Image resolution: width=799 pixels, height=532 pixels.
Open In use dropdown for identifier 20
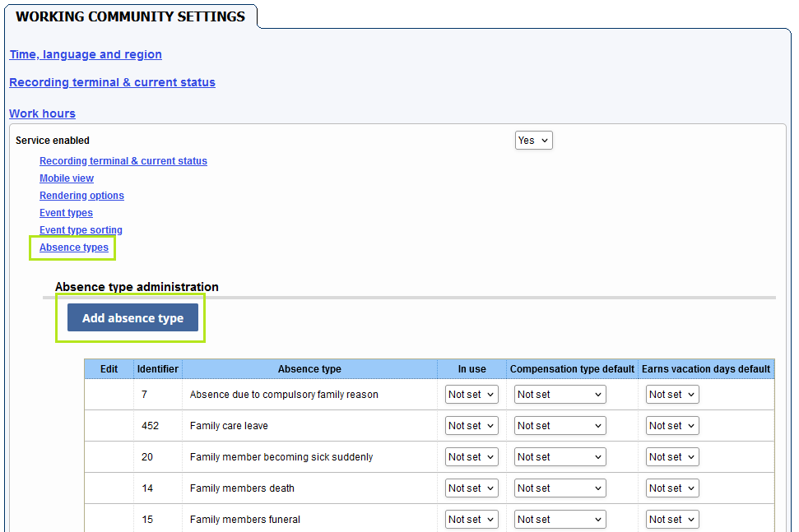(472, 457)
